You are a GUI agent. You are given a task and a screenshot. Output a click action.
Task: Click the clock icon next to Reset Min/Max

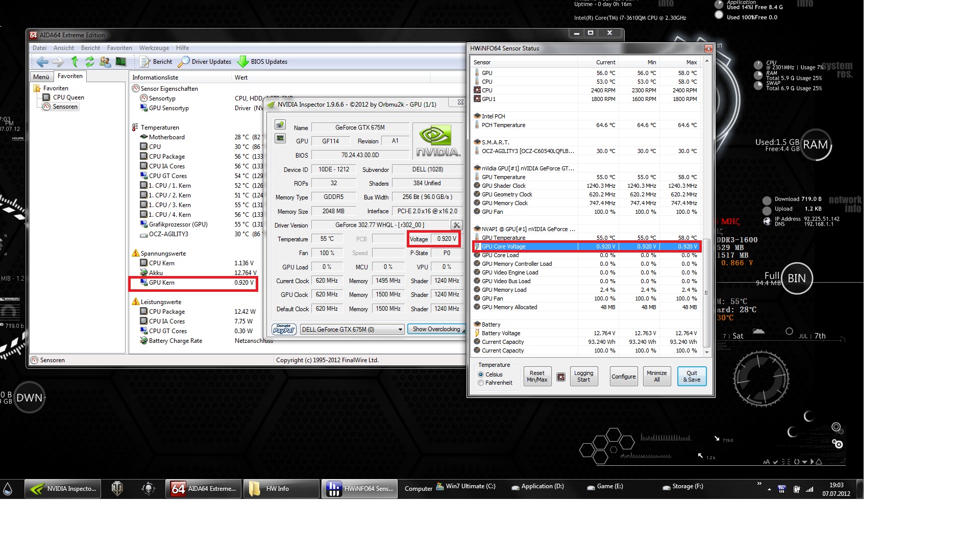tap(560, 377)
